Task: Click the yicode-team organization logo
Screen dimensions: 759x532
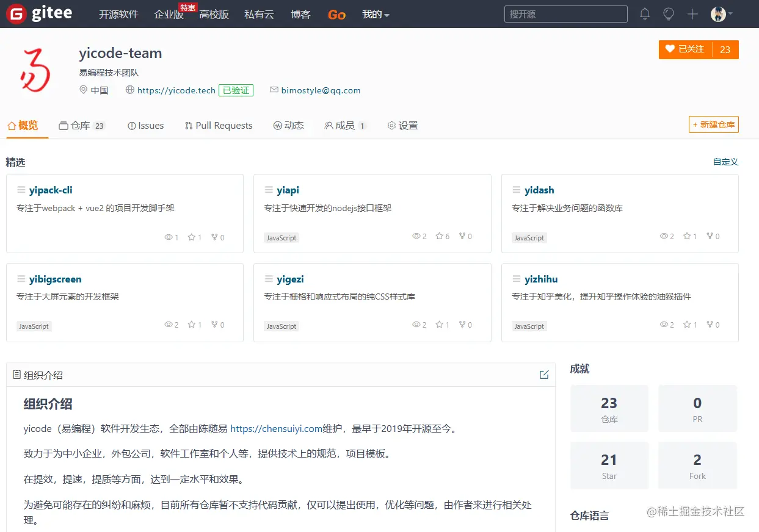Action: point(35,70)
